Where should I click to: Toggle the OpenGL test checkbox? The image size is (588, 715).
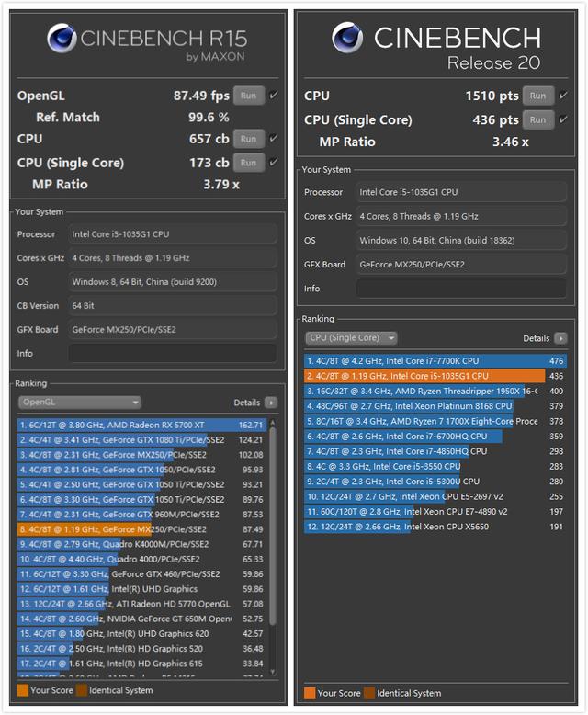(x=274, y=96)
